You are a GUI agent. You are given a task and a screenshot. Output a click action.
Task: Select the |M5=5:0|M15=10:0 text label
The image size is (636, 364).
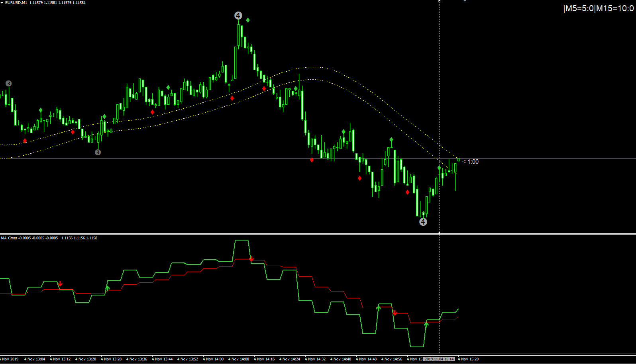pos(598,8)
